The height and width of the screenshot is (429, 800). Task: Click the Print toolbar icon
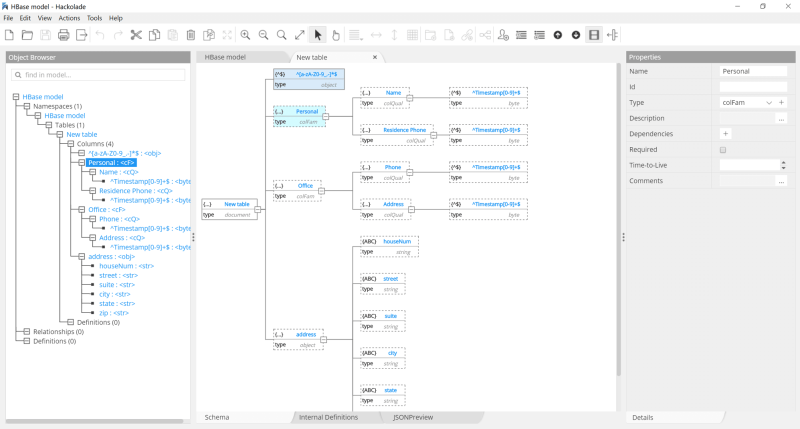(x=64, y=35)
